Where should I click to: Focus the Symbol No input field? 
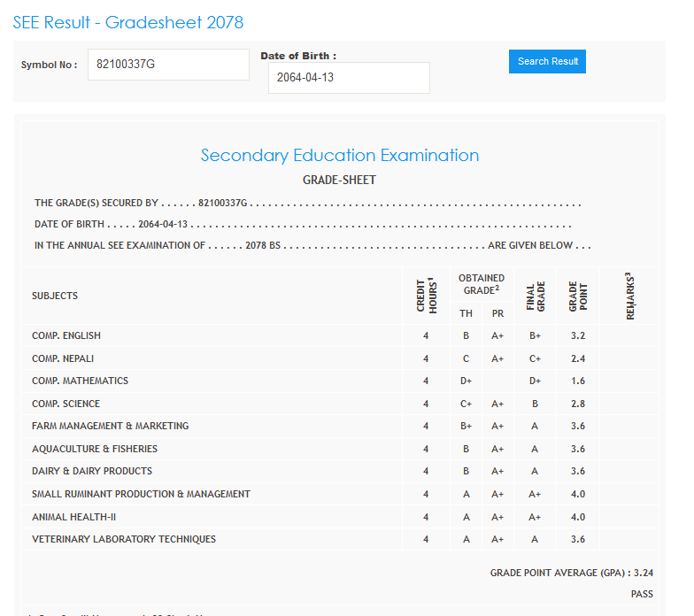click(168, 65)
